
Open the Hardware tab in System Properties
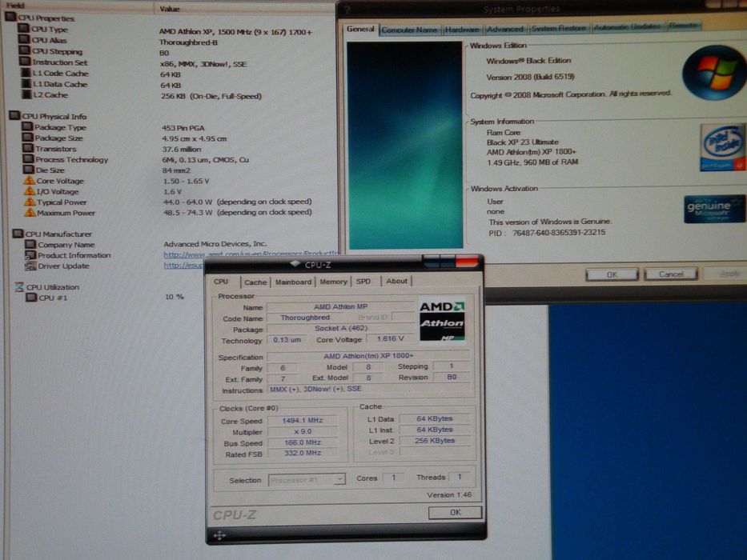462,30
